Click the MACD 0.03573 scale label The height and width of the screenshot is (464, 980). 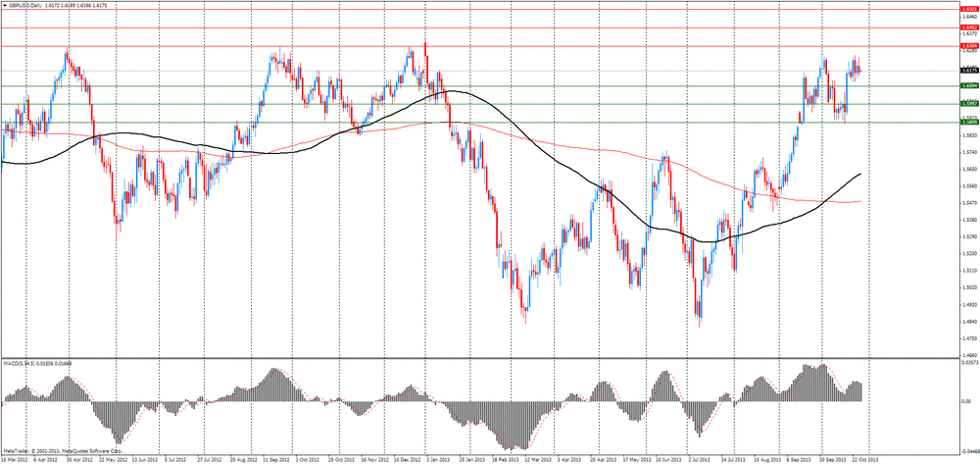point(966,363)
